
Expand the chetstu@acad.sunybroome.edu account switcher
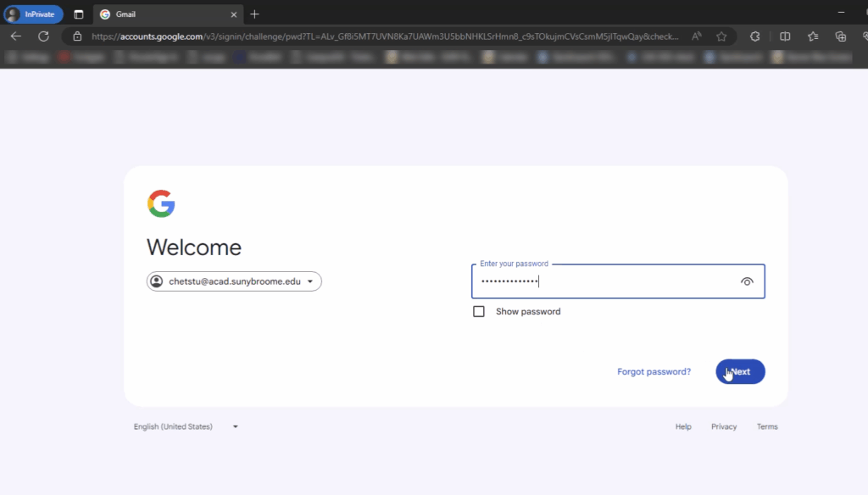click(x=234, y=281)
